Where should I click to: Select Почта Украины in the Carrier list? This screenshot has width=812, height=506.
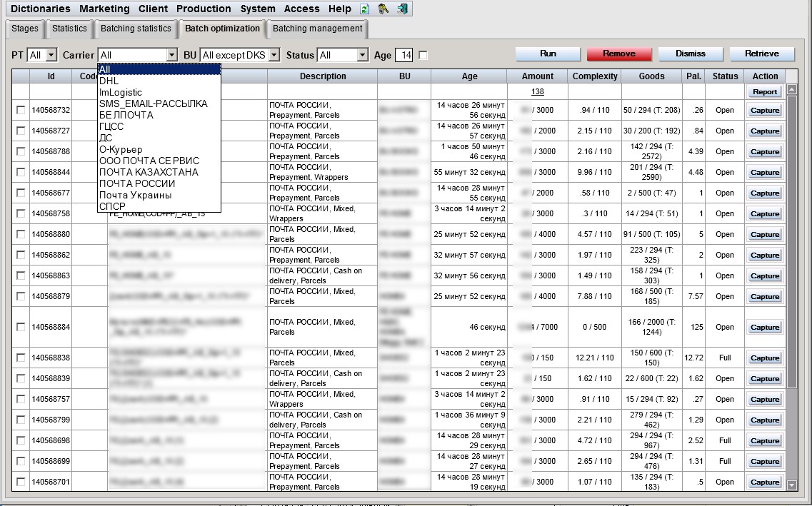point(159,195)
